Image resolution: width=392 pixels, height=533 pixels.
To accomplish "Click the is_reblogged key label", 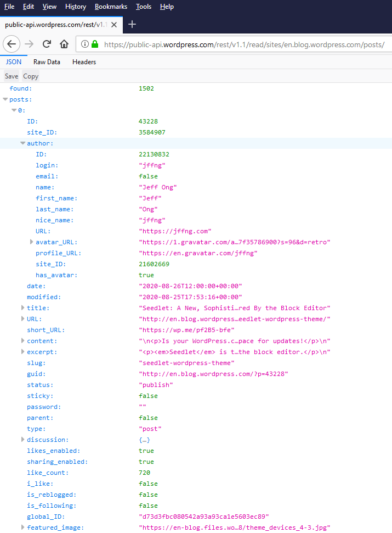I will (x=52, y=495).
